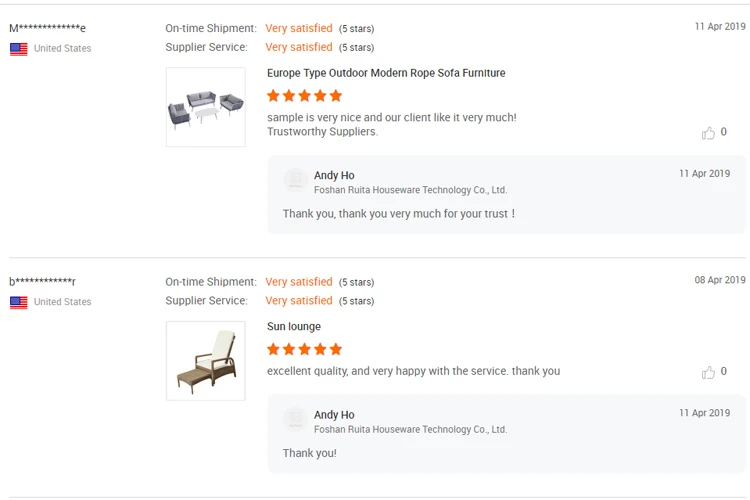Click Foshan Ruita Houseware company in first reply
The image size is (750, 500).
coord(410,190)
